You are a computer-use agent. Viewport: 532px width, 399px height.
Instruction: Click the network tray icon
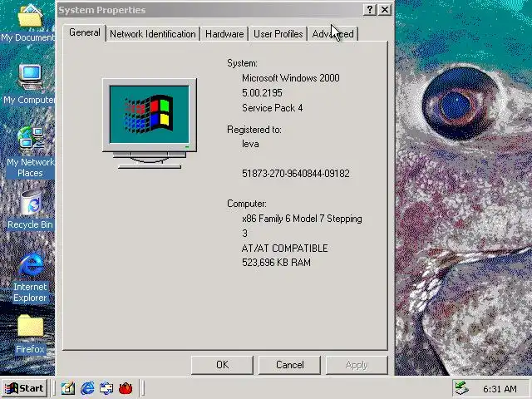click(461, 388)
